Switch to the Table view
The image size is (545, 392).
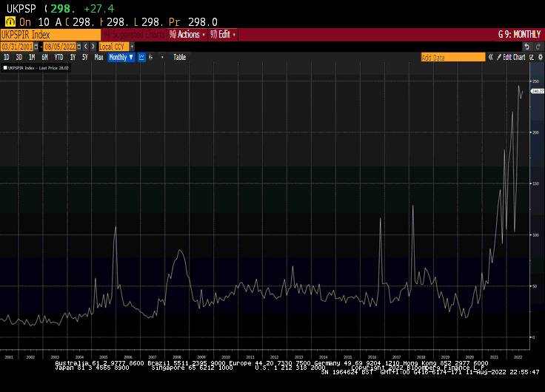coord(180,57)
